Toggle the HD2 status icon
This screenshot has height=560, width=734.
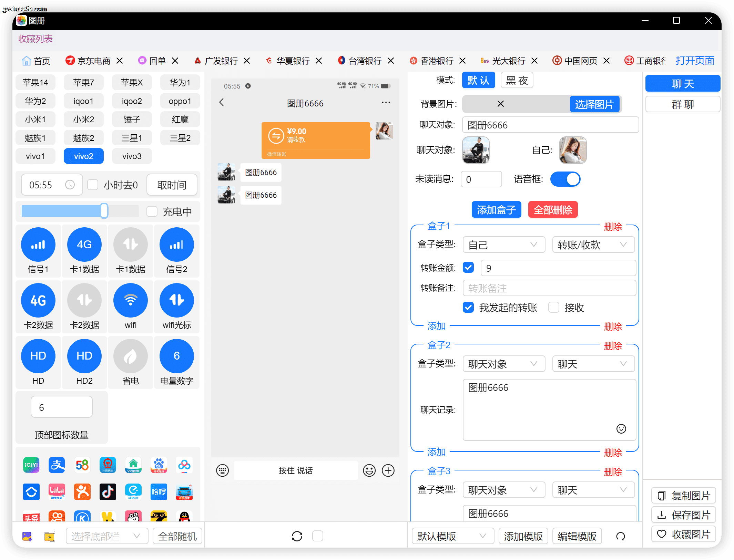[x=84, y=356]
